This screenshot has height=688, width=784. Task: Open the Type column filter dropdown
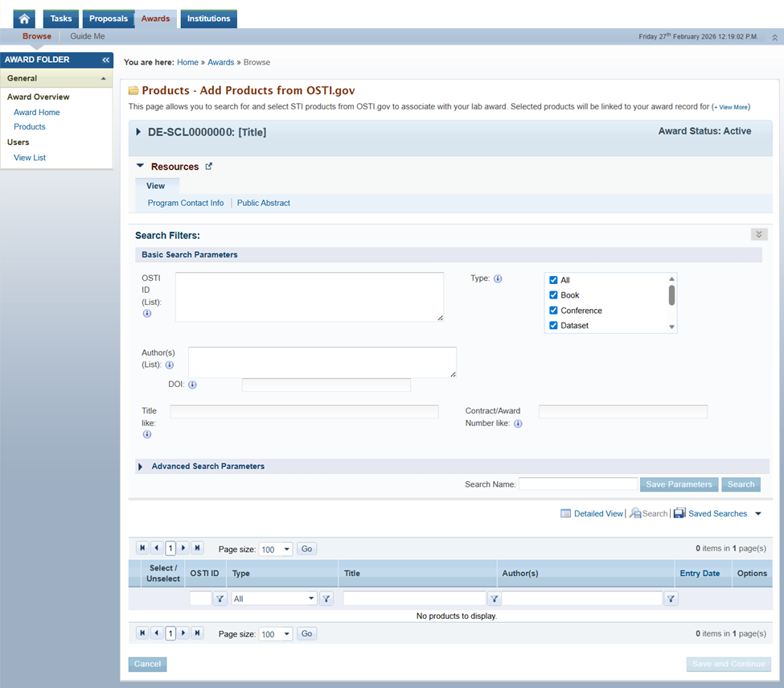click(x=274, y=599)
